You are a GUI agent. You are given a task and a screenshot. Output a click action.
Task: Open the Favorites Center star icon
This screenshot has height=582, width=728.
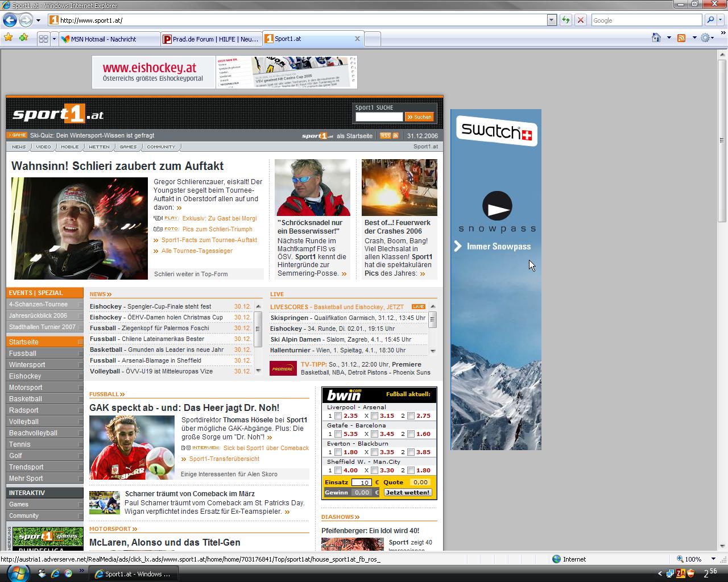(9, 38)
